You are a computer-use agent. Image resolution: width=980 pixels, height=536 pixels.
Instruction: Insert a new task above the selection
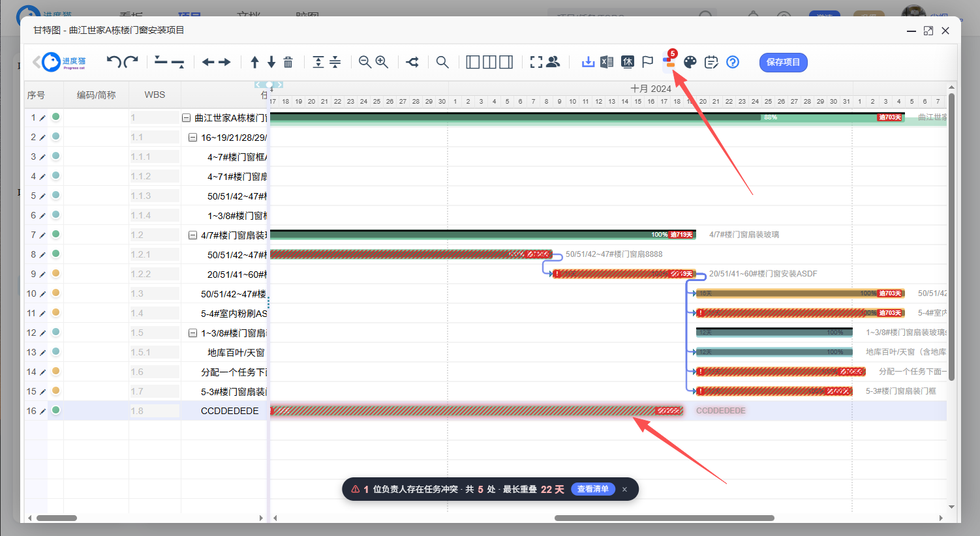tap(161, 62)
